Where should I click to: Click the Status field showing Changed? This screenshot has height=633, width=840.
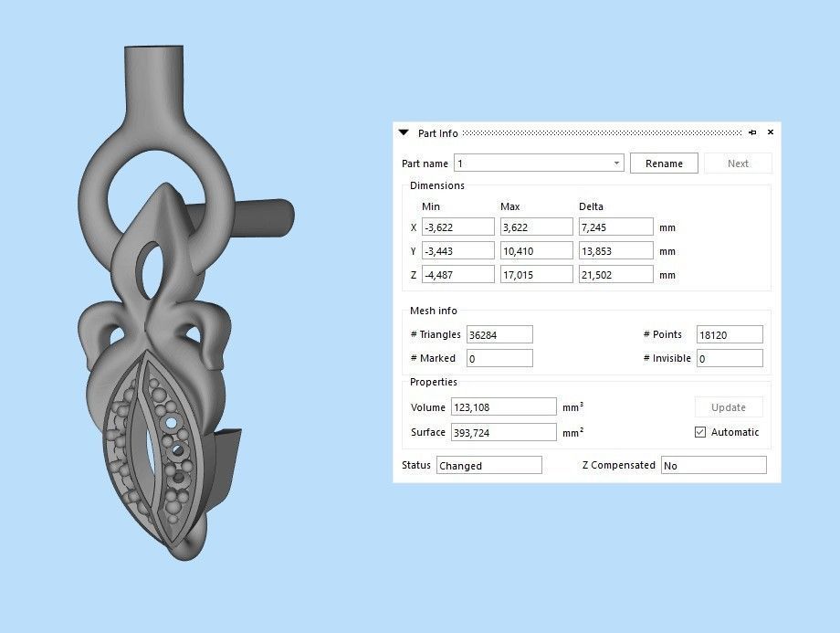[x=489, y=465]
